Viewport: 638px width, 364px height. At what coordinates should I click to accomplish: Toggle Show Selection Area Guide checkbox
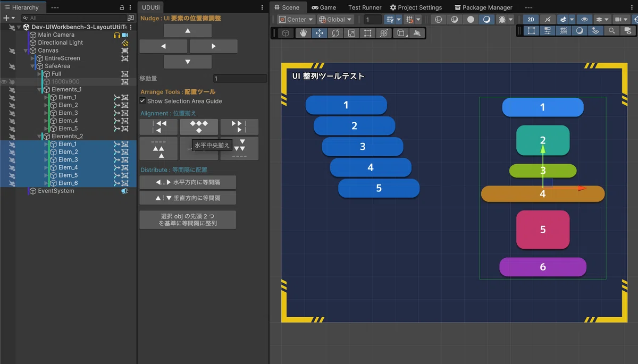tap(143, 101)
